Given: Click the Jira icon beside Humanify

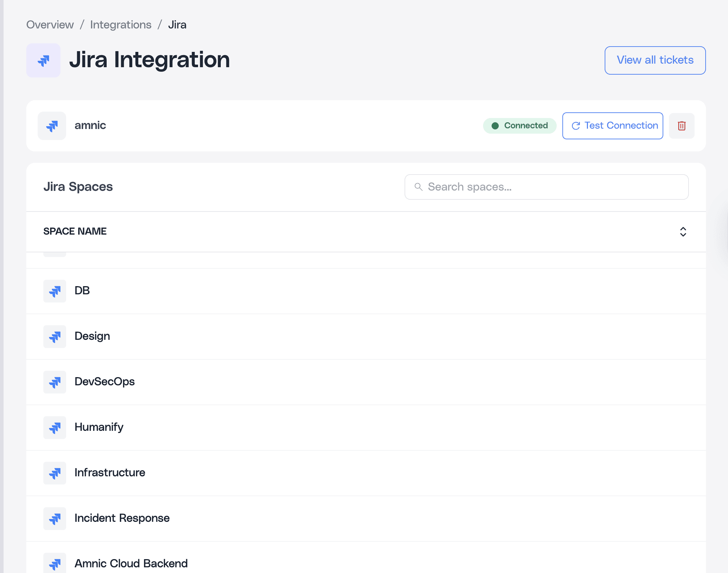Looking at the screenshot, I should tap(55, 428).
